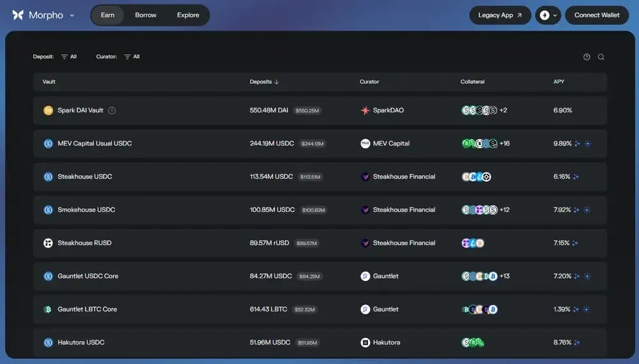Open the Gauntlet USDC Core vault

(320, 276)
